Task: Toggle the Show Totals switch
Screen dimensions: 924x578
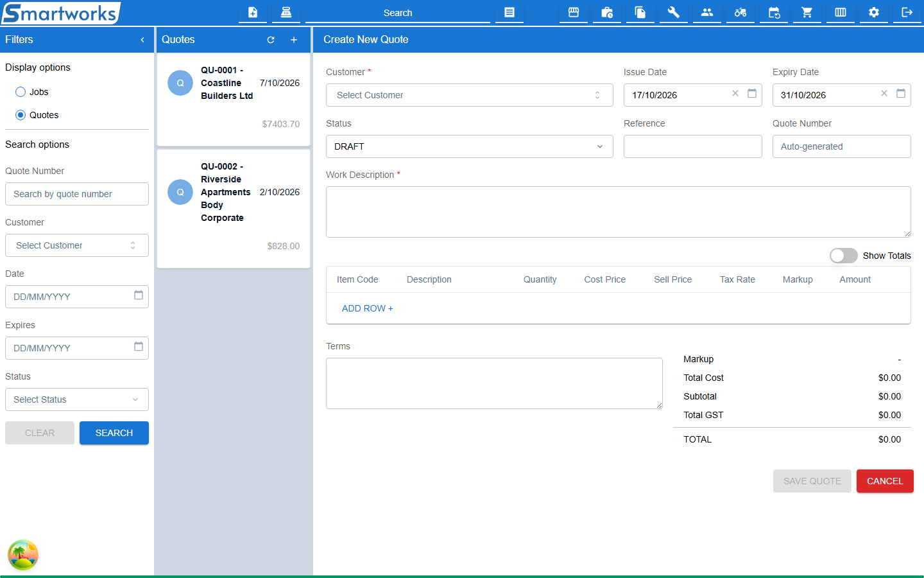Action: [x=843, y=256]
